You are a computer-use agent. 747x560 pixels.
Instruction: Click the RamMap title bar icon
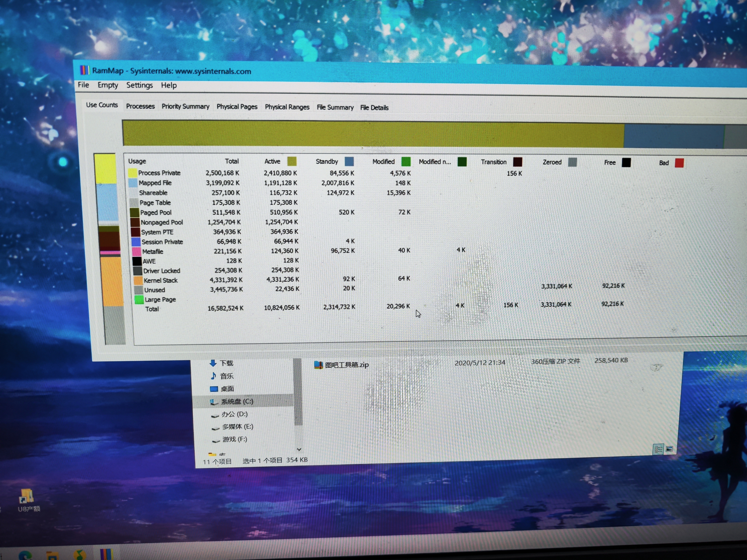point(84,70)
